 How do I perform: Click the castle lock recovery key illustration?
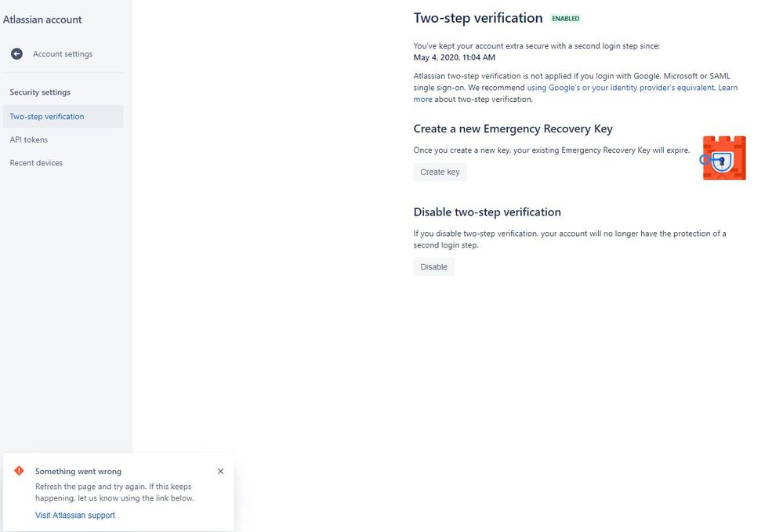tap(723, 157)
